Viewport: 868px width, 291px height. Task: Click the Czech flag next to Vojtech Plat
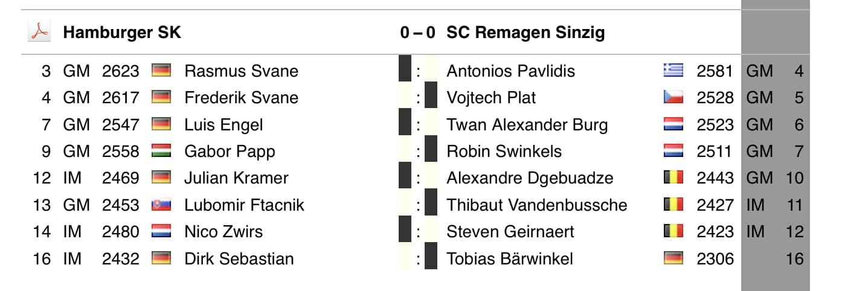pyautogui.click(x=673, y=98)
